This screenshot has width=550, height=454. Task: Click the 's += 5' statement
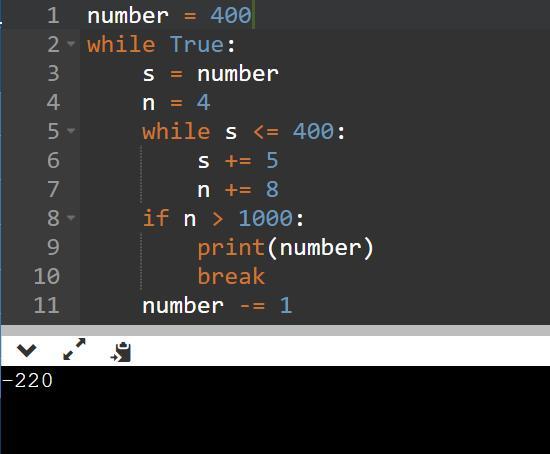[x=238, y=161]
